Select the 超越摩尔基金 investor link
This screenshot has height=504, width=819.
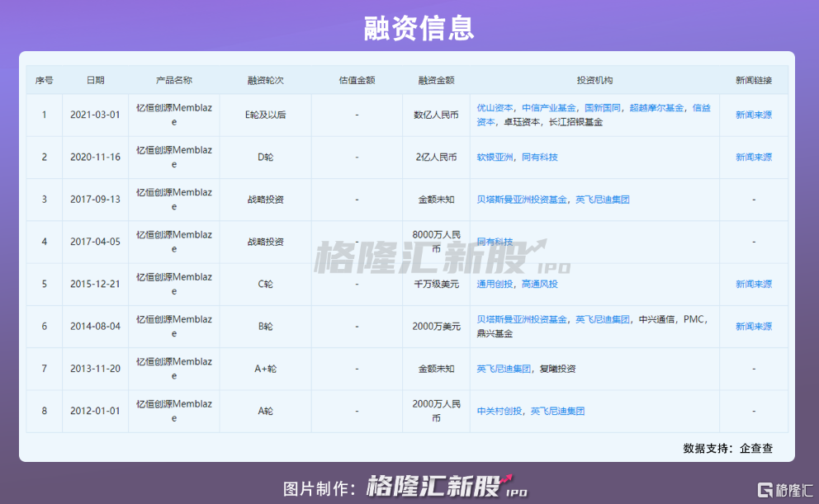tap(657, 108)
